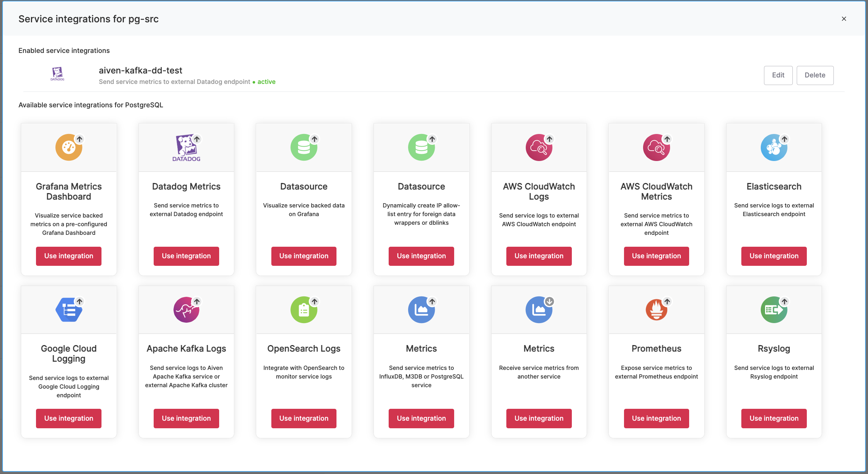Click the 'AWS CloudWatch Metrics' card title
Image resolution: width=868 pixels, height=474 pixels.
pyautogui.click(x=656, y=191)
